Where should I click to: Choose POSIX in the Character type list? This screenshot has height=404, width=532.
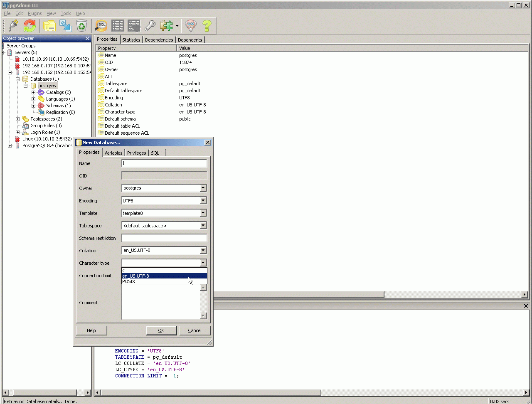point(164,281)
